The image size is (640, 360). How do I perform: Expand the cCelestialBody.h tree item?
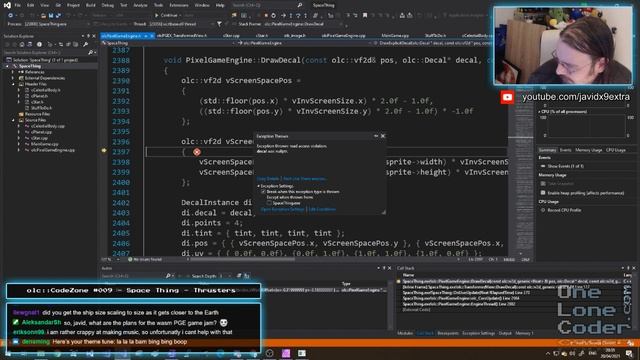[19, 90]
